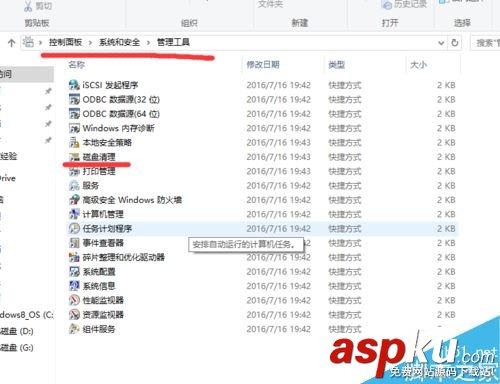Click the 历史记录 ribbon item
The image size is (500, 384).
point(404,4)
